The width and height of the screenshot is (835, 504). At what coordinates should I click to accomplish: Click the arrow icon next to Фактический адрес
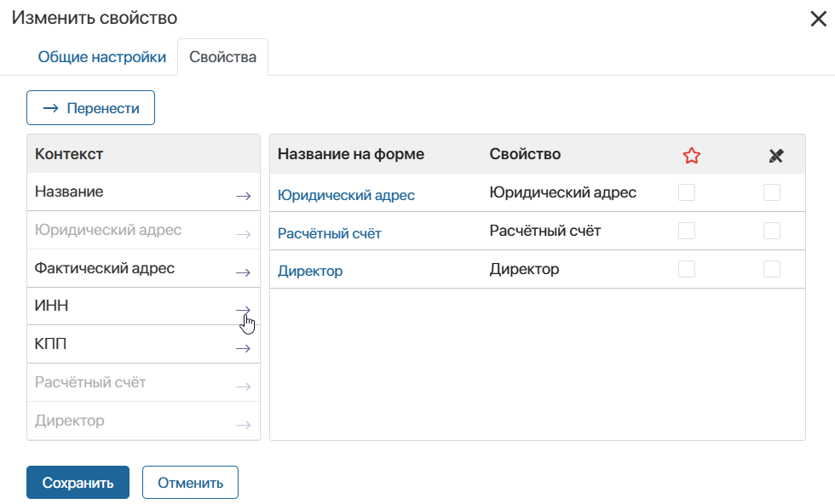[x=245, y=271]
